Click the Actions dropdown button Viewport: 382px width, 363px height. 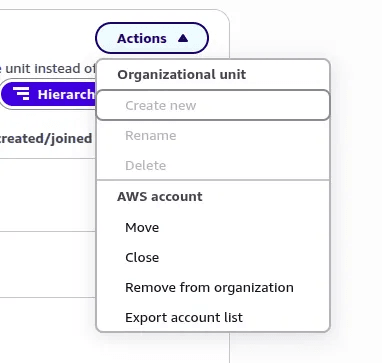152,38
